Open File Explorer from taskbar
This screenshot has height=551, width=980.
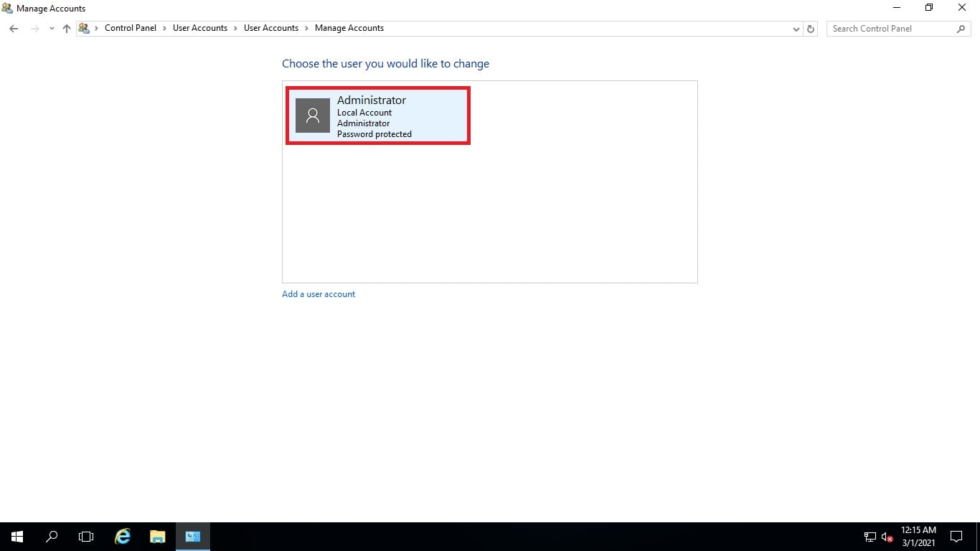coord(157,537)
